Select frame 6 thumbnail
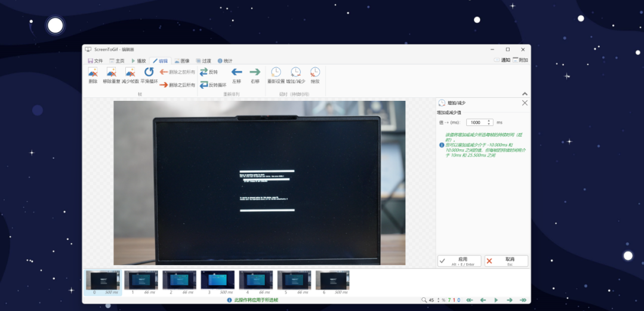The image size is (644, 311). [332, 283]
